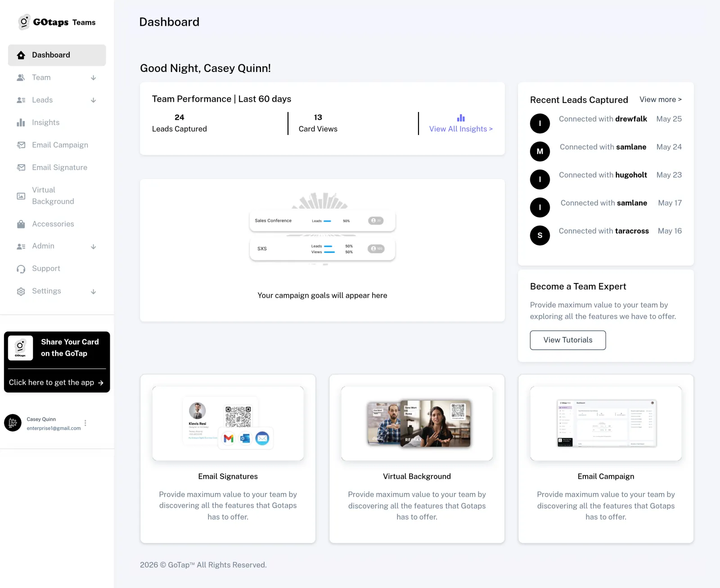Click the May 25 date text
This screenshot has width=720, height=588.
tap(669, 119)
